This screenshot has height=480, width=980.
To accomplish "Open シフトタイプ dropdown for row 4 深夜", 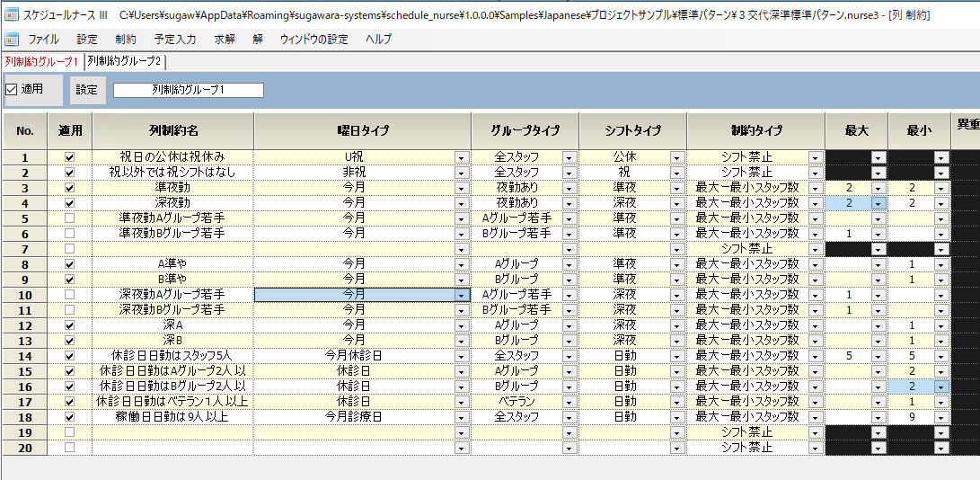I will click(677, 203).
